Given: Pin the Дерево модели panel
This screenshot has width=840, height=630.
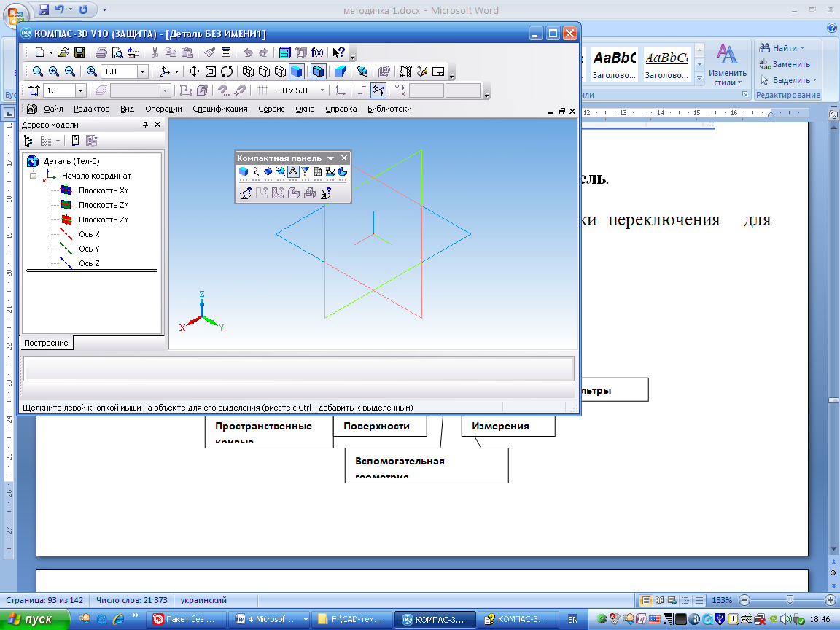Looking at the screenshot, I should 145,124.
